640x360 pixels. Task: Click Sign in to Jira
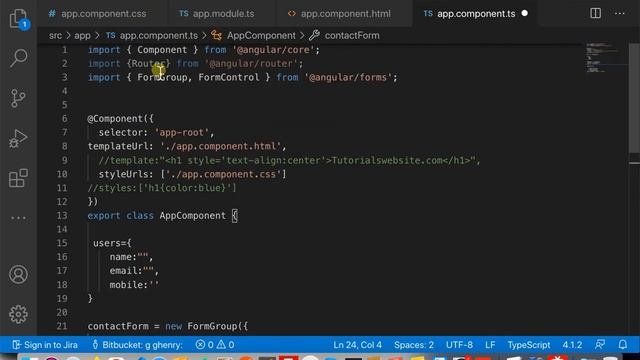(x=45, y=345)
